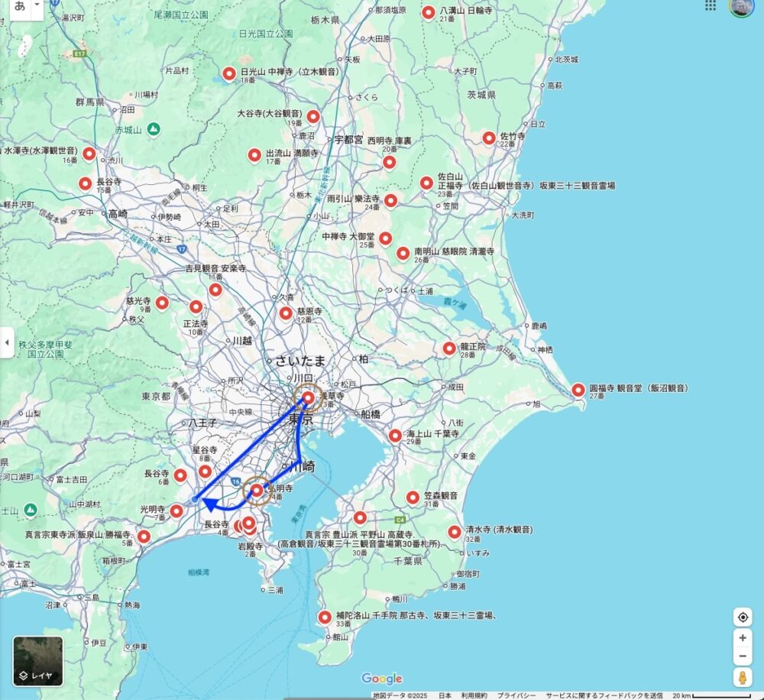Open the 清水寺 (清水観音) 32番 marker
The width and height of the screenshot is (764, 700).
point(455,533)
